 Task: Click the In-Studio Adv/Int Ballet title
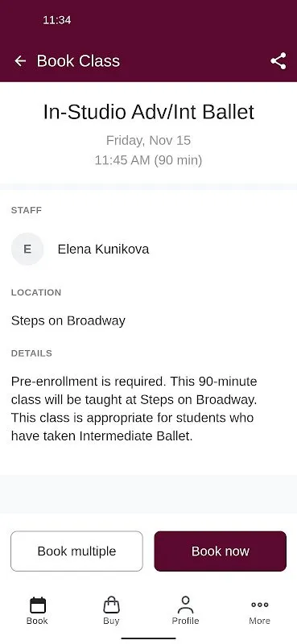(149, 112)
